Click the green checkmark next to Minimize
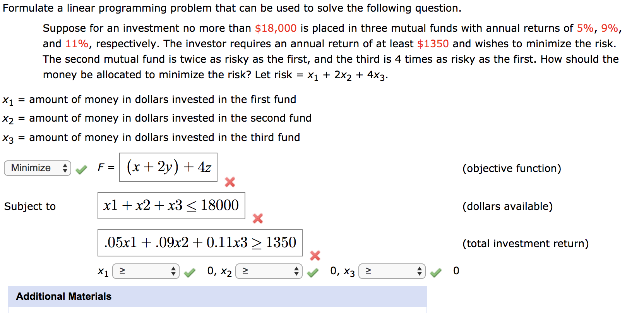644x313 pixels. pyautogui.click(x=81, y=168)
